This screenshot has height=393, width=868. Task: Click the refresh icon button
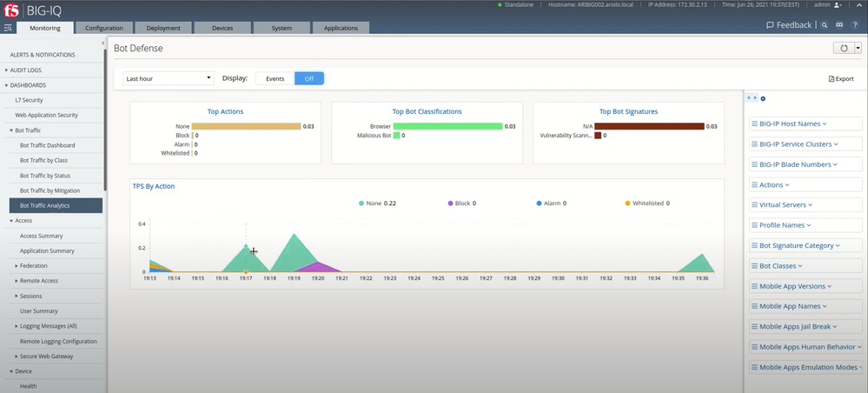click(x=843, y=49)
